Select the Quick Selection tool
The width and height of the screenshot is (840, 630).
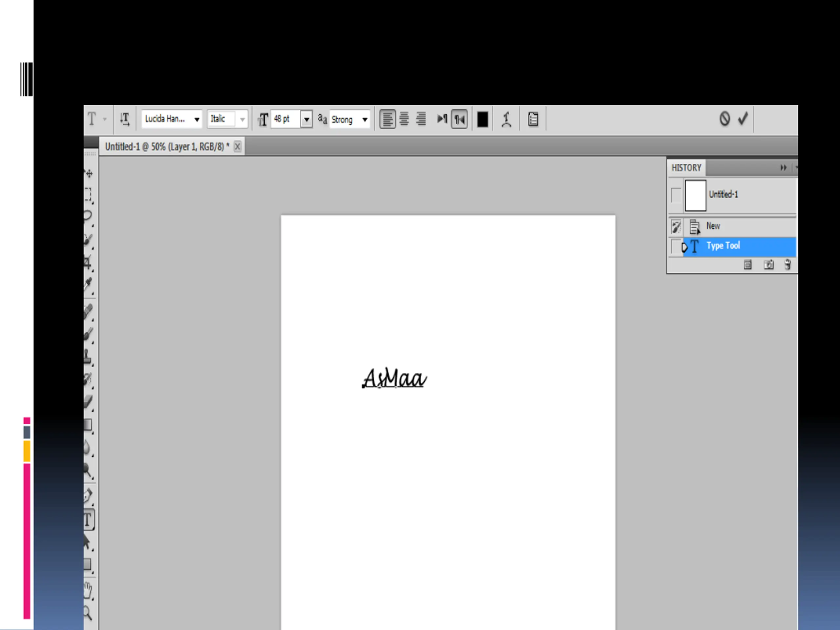point(89,241)
